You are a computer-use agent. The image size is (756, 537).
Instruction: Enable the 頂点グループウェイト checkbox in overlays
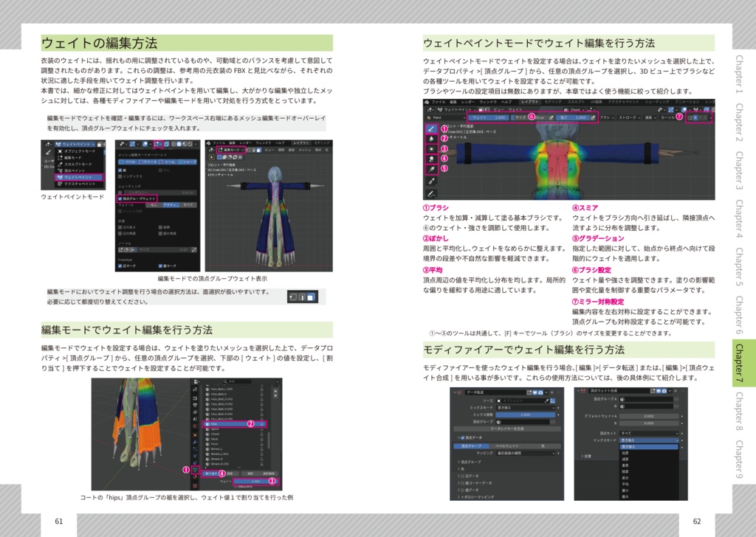coord(120,197)
